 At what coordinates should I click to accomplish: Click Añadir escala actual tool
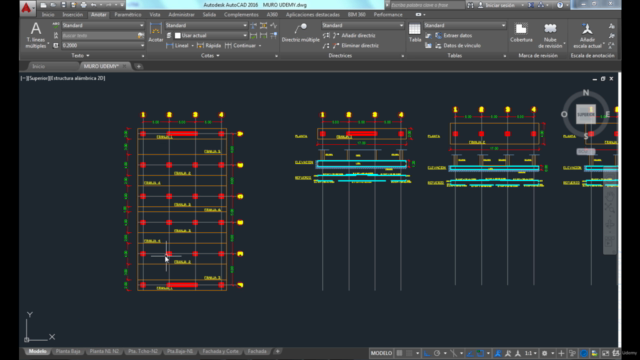pos(587,35)
